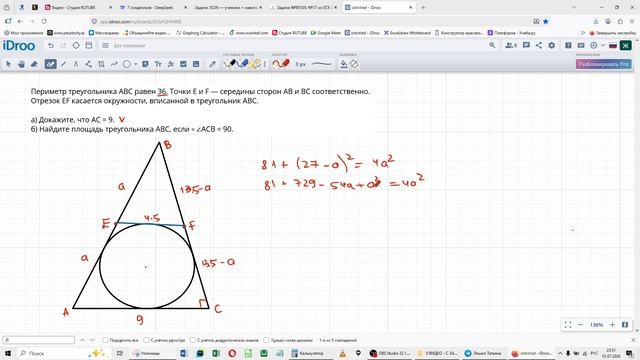
Task: Switch to the Студия RUTUBE browser tab
Action: coord(78,7)
